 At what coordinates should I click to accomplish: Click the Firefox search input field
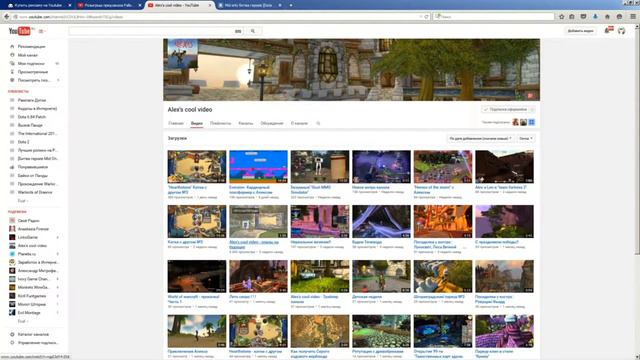tap(494, 17)
